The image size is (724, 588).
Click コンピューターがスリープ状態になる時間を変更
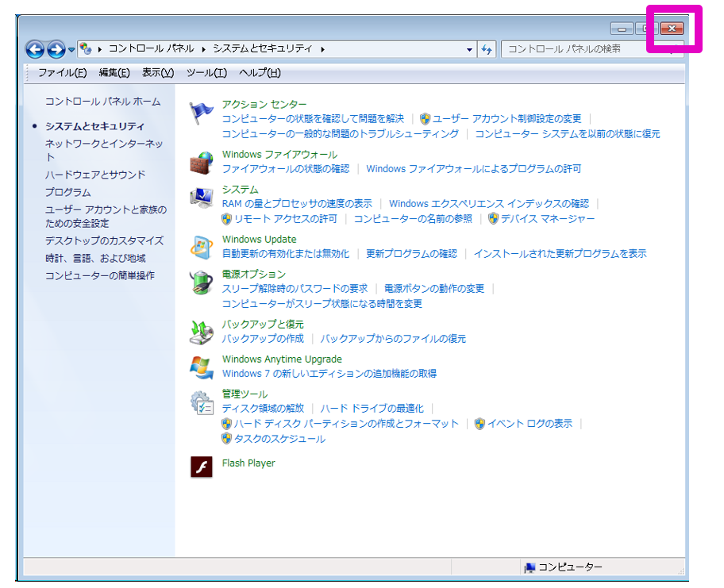(x=322, y=304)
